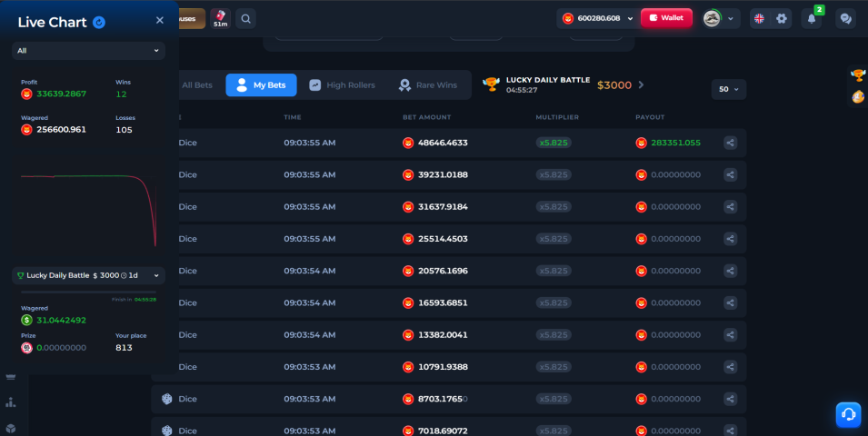This screenshot has height=436, width=868.
Task: Refresh the Live Chart using reset icon
Action: (x=99, y=22)
